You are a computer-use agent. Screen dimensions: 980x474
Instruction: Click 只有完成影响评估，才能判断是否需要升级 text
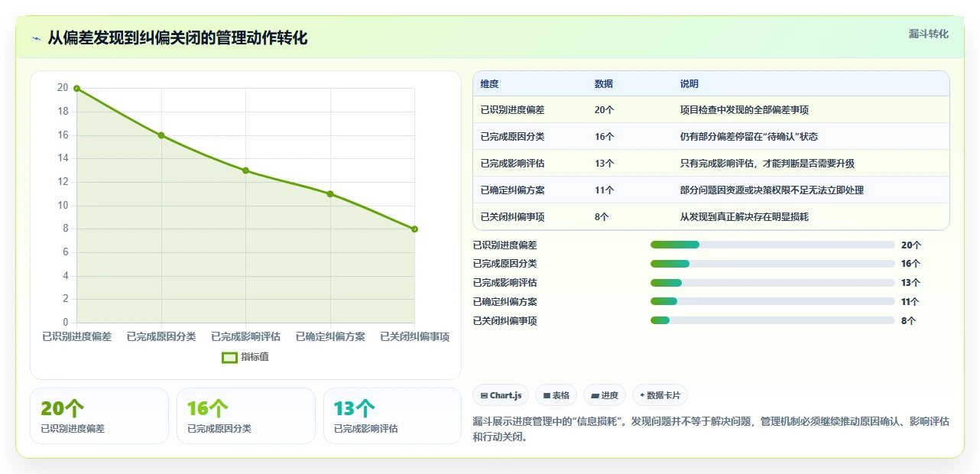click(x=767, y=164)
